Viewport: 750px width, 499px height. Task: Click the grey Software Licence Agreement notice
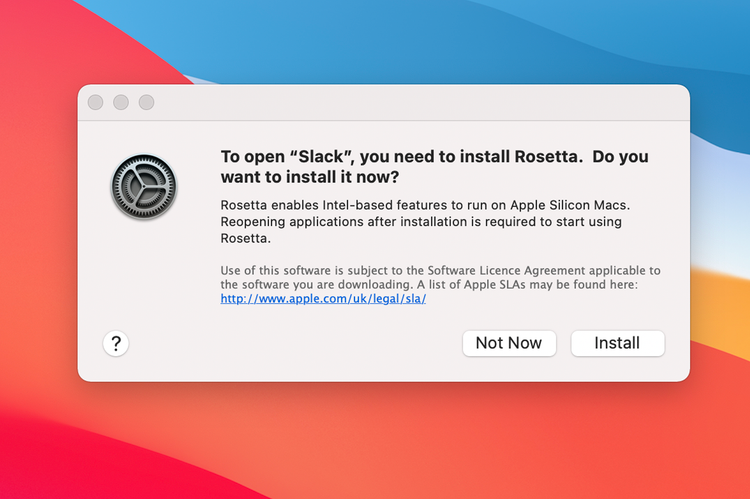pyautogui.click(x=440, y=277)
